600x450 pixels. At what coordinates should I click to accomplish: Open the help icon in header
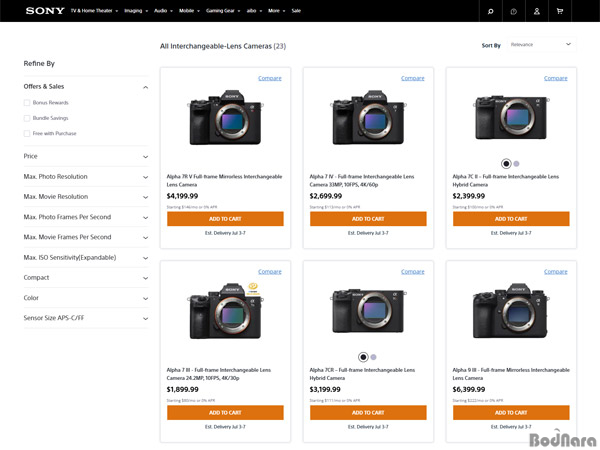coord(514,11)
